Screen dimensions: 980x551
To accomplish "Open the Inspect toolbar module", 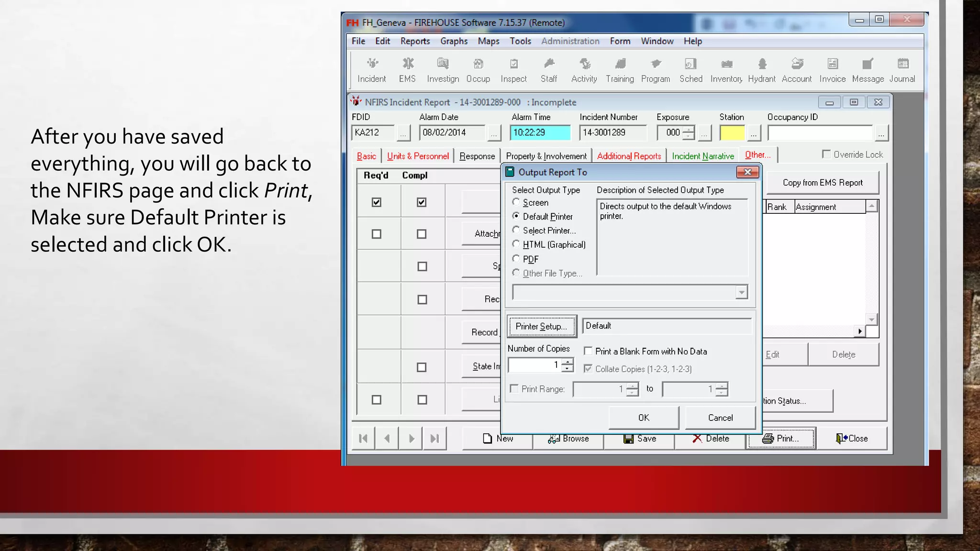I will click(513, 70).
